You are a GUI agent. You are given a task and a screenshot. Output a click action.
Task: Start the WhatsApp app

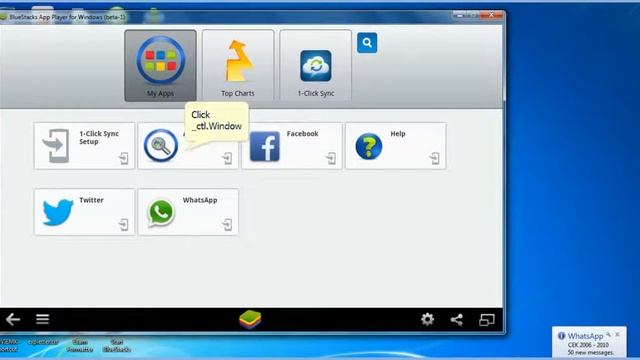188,212
